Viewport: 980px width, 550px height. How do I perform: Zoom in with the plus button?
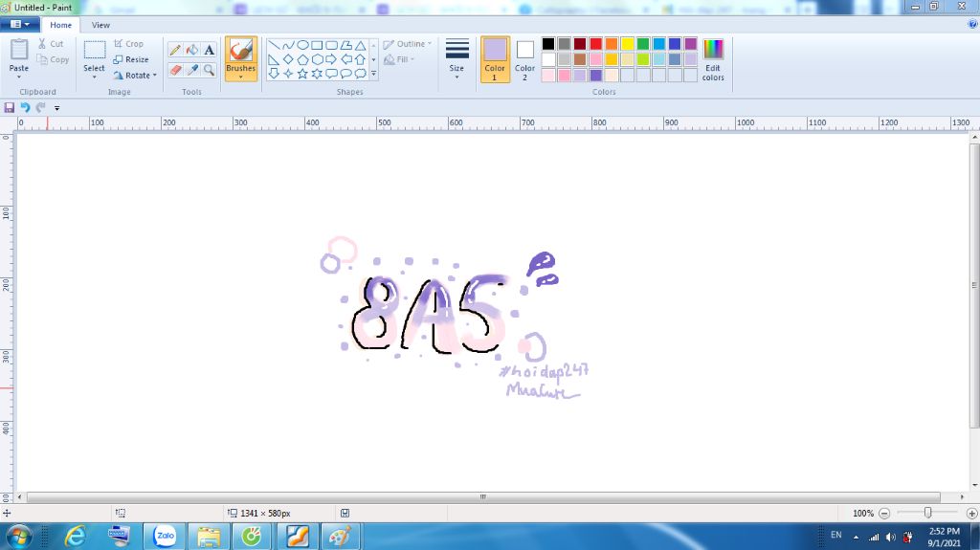pyautogui.click(x=972, y=513)
